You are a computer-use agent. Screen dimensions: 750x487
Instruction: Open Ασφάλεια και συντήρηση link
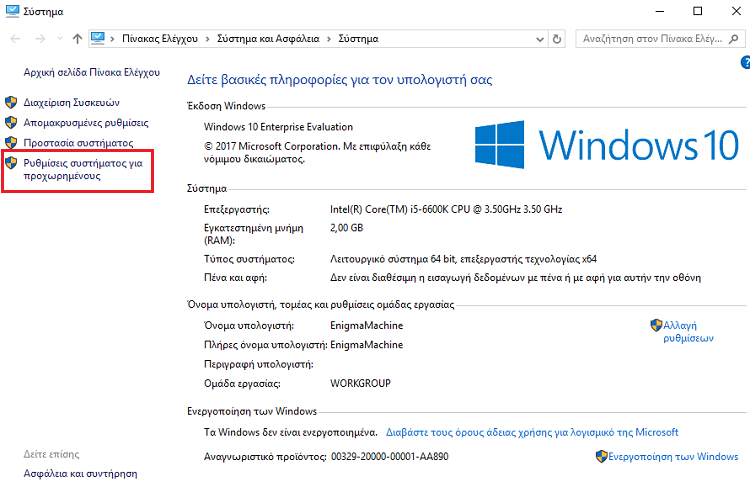[x=80, y=474]
